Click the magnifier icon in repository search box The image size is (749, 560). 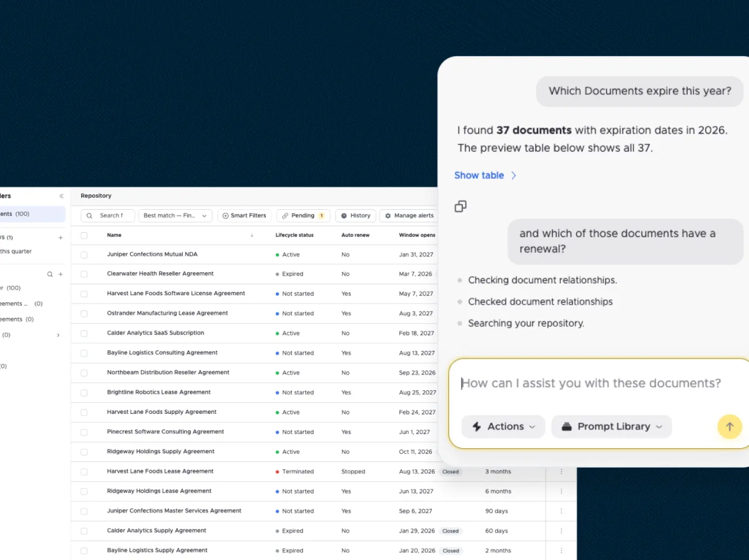[91, 215]
